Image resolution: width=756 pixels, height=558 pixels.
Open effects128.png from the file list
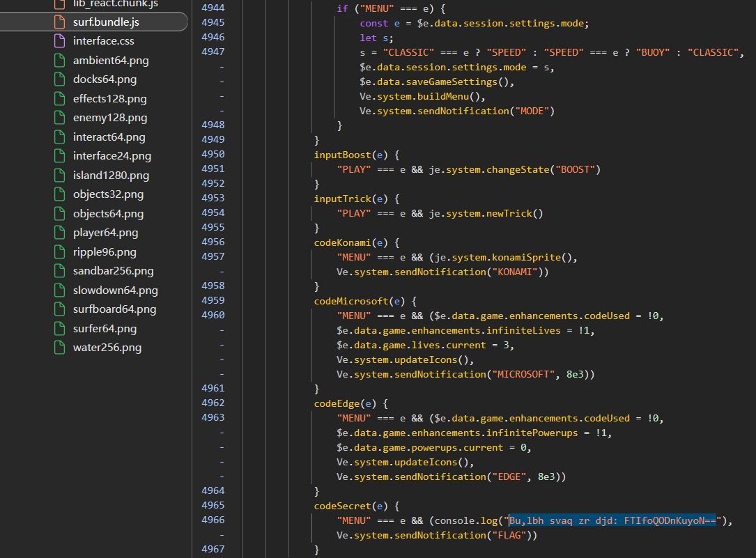pos(109,99)
